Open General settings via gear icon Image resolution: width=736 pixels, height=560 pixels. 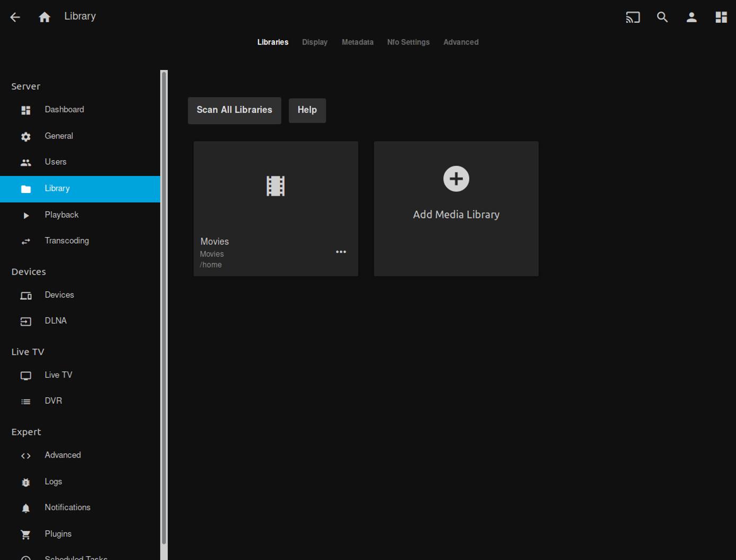pos(59,136)
